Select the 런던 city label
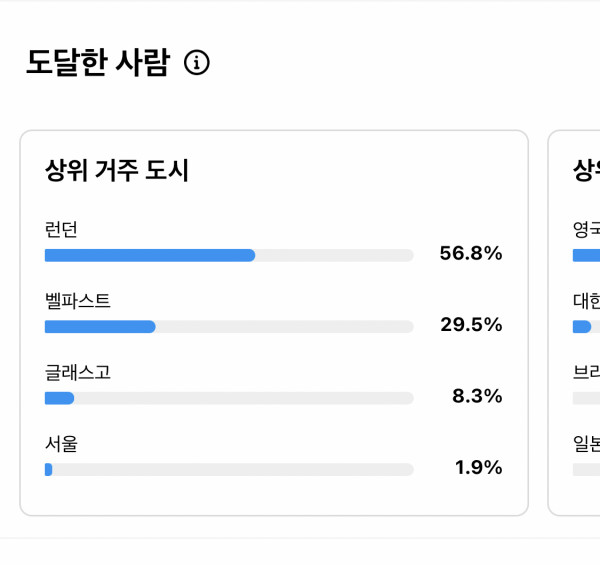Viewport: 600px width, 565px height. click(x=62, y=230)
